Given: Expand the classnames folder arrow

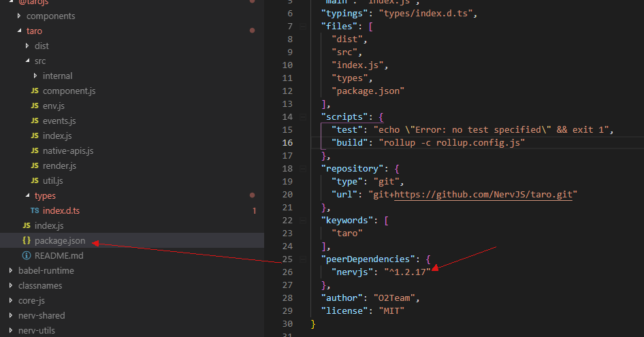Looking at the screenshot, I should 11,285.
